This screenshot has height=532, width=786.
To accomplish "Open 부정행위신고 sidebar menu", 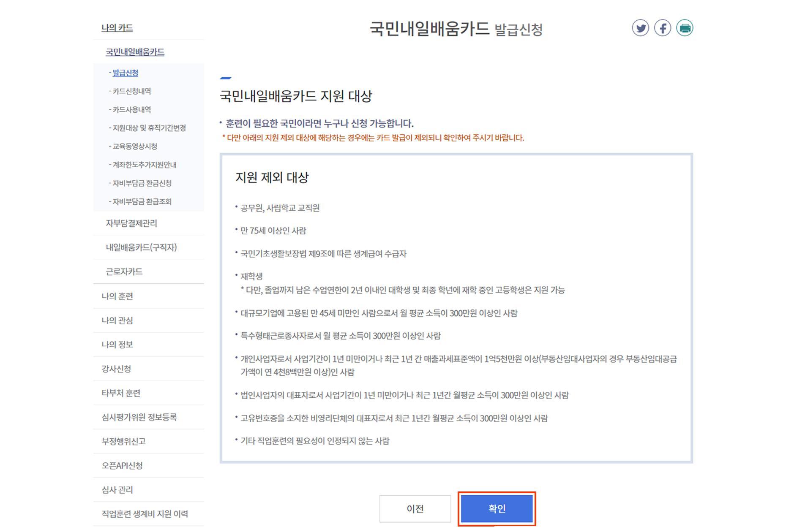I will [123, 441].
